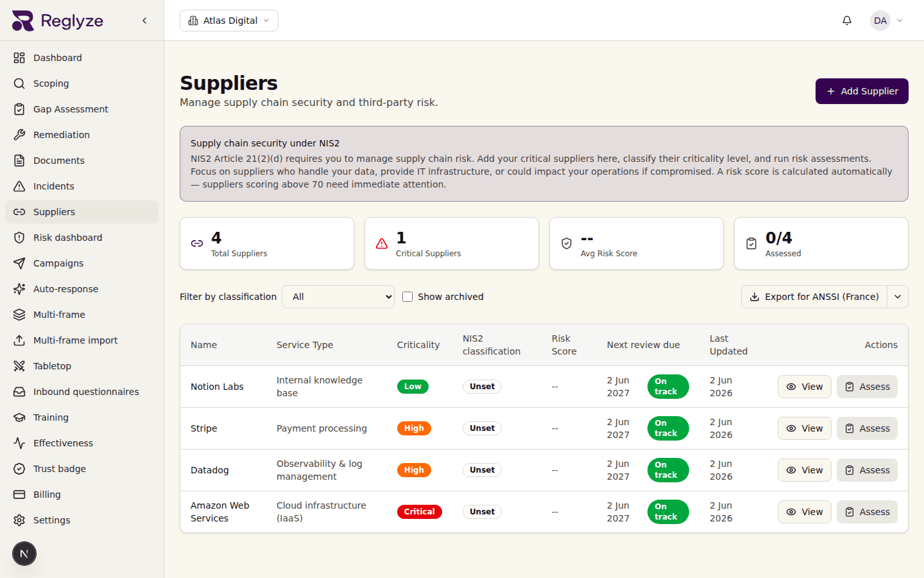Click the Effectiveness pulse icon
Image resolution: width=924 pixels, height=578 pixels.
tap(19, 443)
